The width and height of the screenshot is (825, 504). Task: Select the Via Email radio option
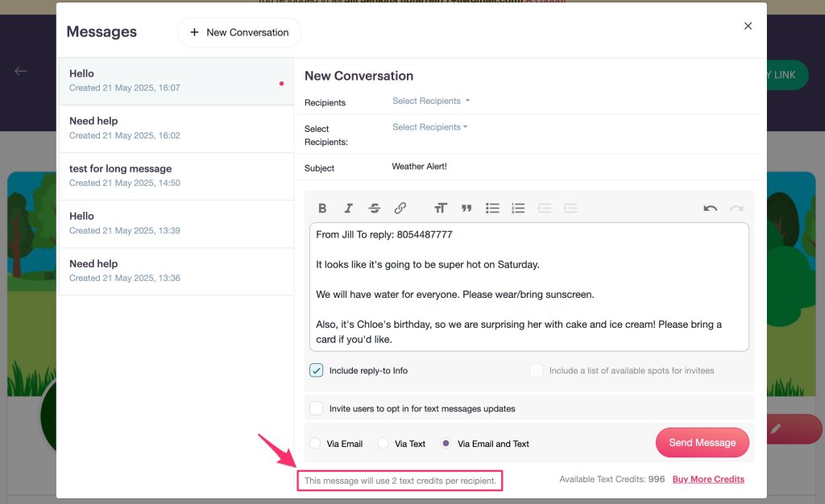click(x=315, y=444)
